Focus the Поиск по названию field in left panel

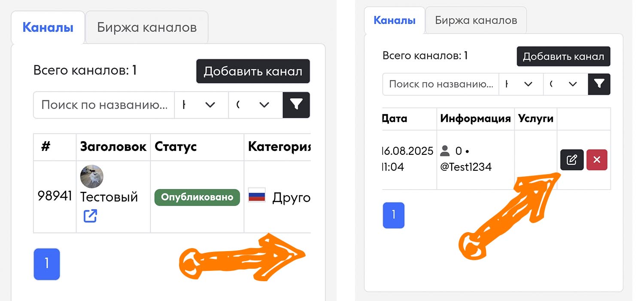[x=104, y=105]
